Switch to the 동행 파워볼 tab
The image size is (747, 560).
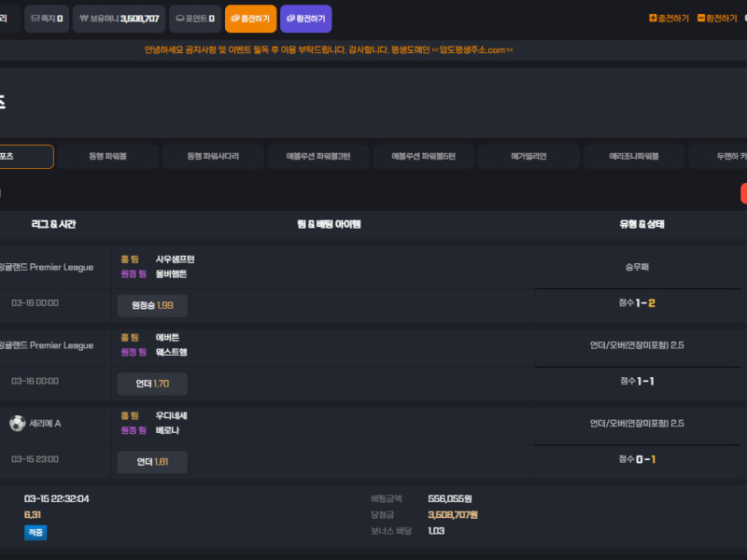pyautogui.click(x=107, y=157)
